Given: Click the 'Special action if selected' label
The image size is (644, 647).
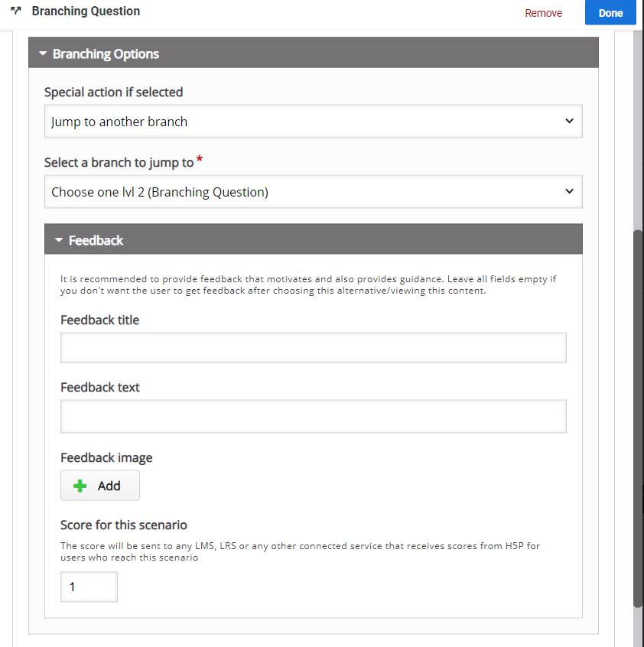Looking at the screenshot, I should click(x=113, y=92).
